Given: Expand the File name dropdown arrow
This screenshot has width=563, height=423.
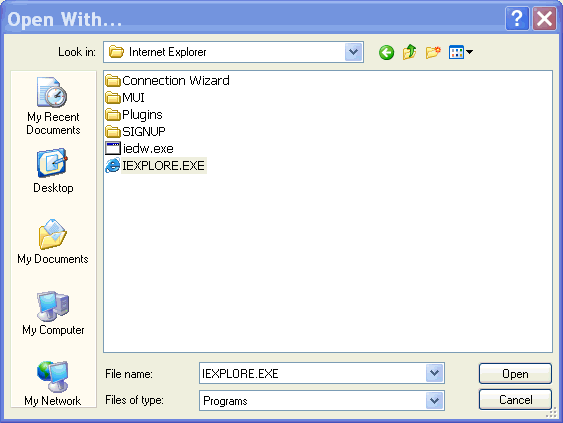Looking at the screenshot, I should (x=434, y=373).
